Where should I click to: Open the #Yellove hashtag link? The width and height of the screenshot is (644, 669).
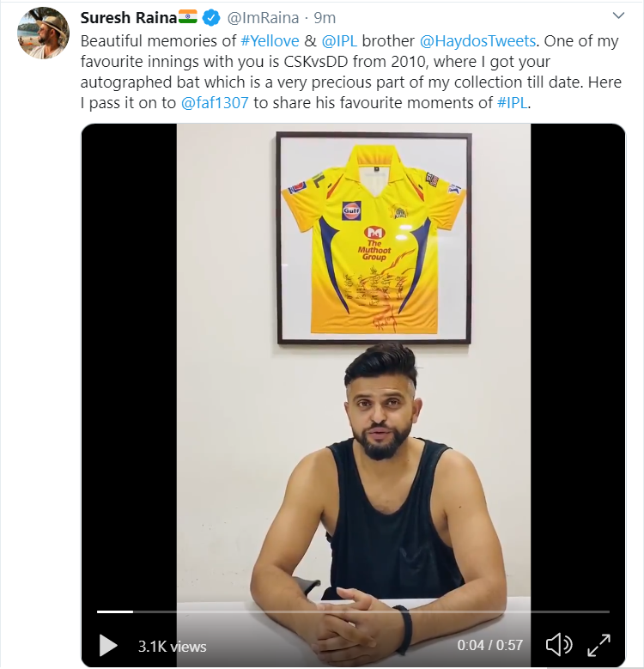pyautogui.click(x=269, y=40)
